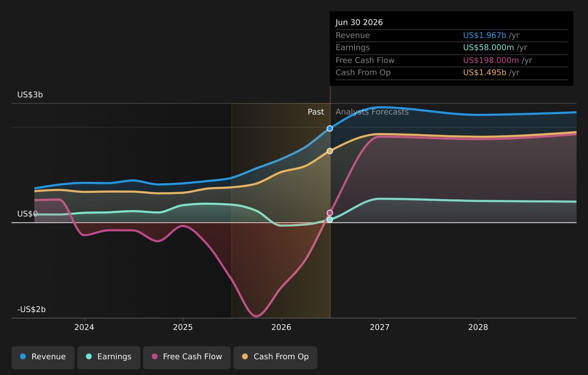Image resolution: width=588 pixels, height=375 pixels.
Task: Click the US$198.000m free cash flow value
Action: click(491, 60)
